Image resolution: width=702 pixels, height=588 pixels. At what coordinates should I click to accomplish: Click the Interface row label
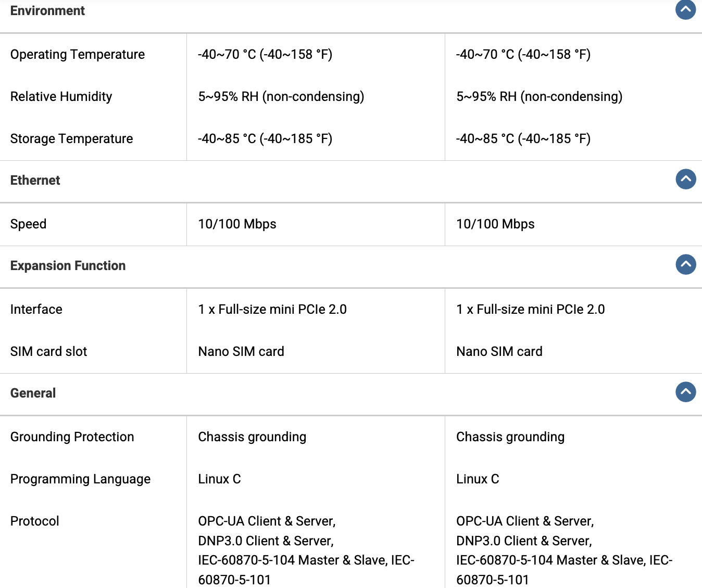(x=36, y=309)
